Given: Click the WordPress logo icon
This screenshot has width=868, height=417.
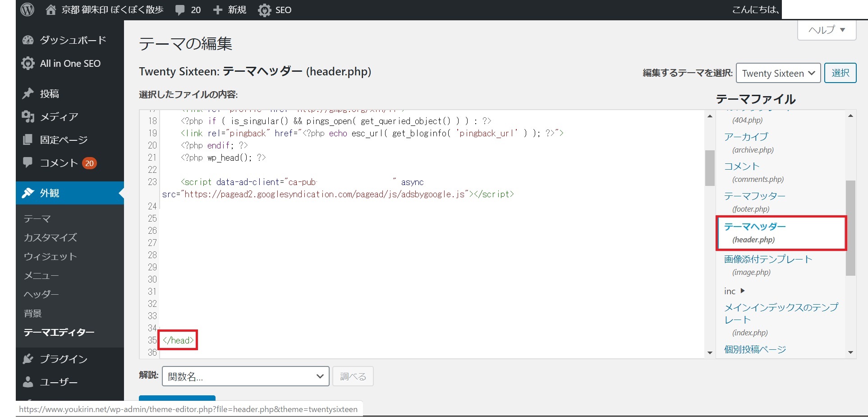Looking at the screenshot, I should [x=28, y=9].
